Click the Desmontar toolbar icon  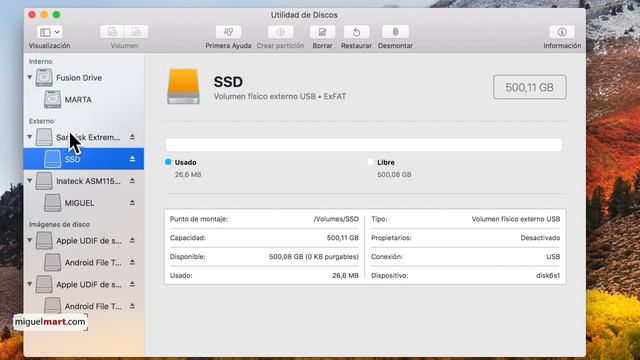pos(395,32)
